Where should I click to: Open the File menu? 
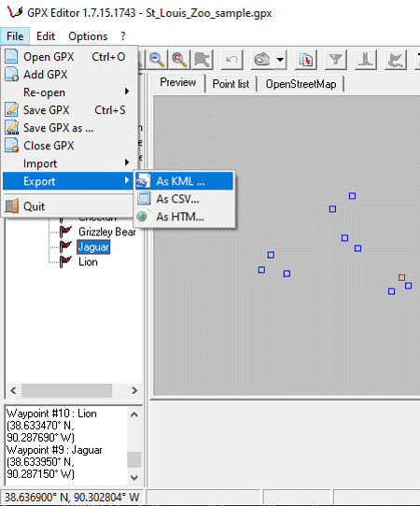[x=15, y=36]
